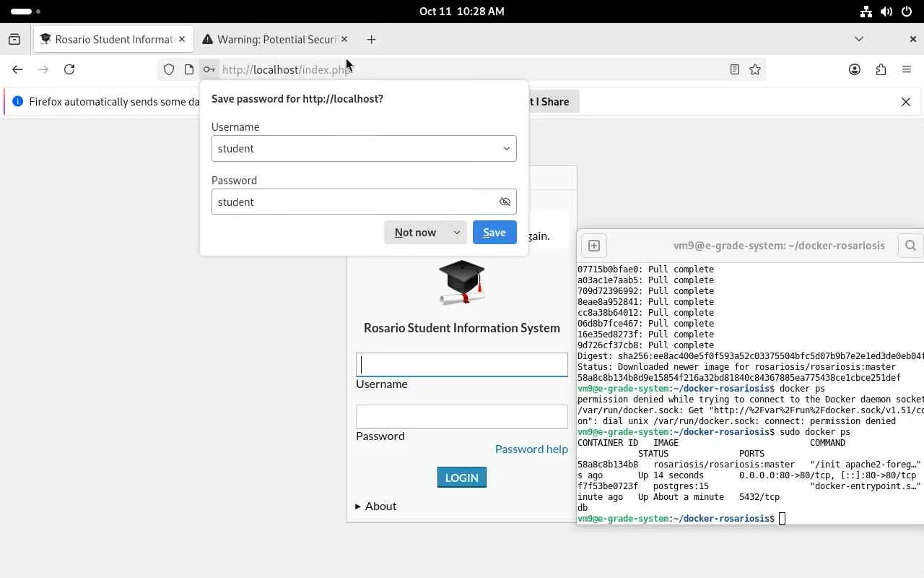This screenshot has width=924, height=578.
Task: Open a new terminal tab
Action: pyautogui.click(x=594, y=246)
